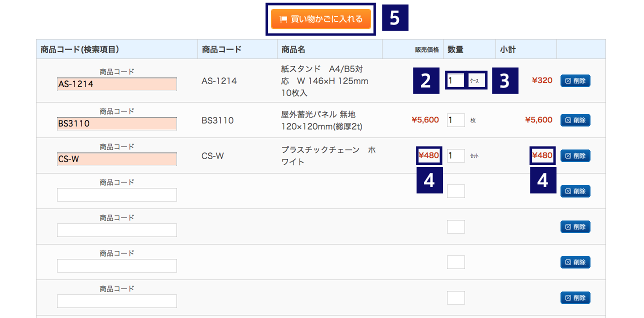Click the cart icon on the orange button
Viewport: 644px width, 318px height.
[283, 19]
